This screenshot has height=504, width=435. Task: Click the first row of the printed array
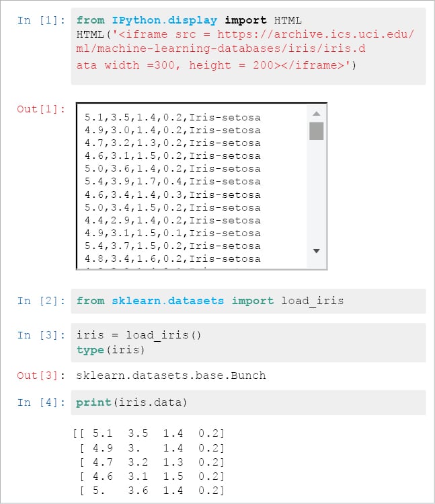(148, 433)
